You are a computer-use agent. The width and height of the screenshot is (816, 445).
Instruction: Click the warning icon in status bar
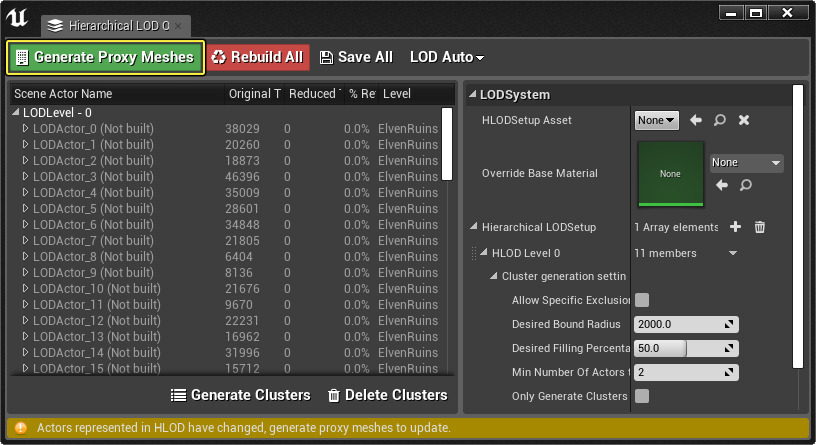point(20,428)
